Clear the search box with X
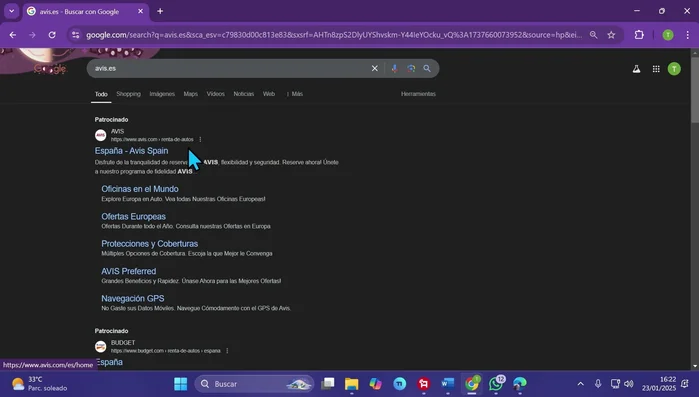 [x=374, y=68]
